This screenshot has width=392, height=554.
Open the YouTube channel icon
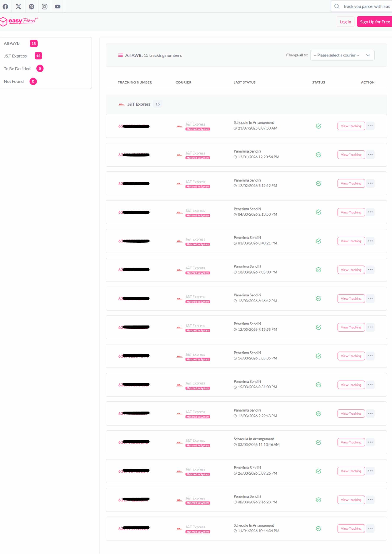pyautogui.click(x=58, y=6)
